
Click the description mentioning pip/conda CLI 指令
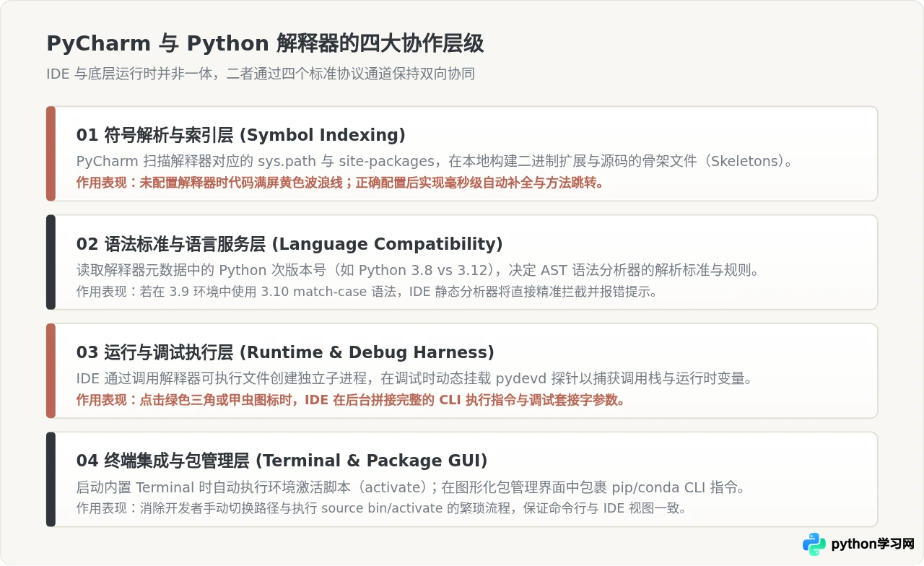[411, 487]
